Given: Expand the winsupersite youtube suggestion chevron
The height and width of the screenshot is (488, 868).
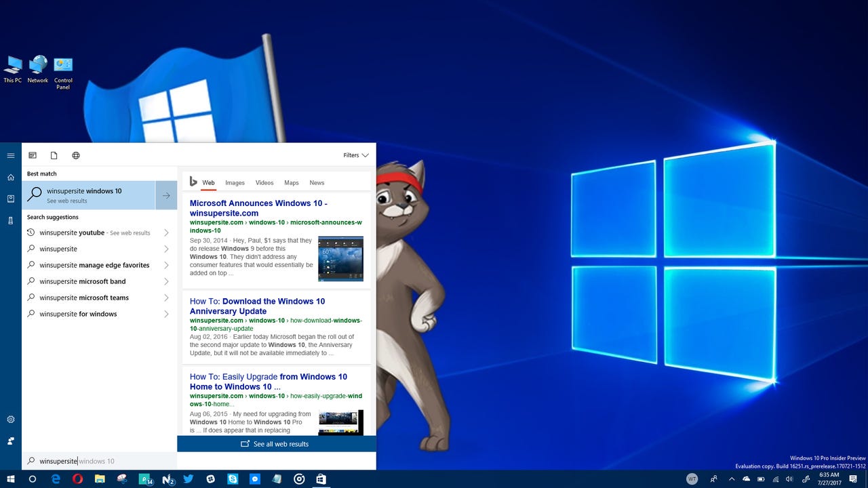Looking at the screenshot, I should (166, 232).
